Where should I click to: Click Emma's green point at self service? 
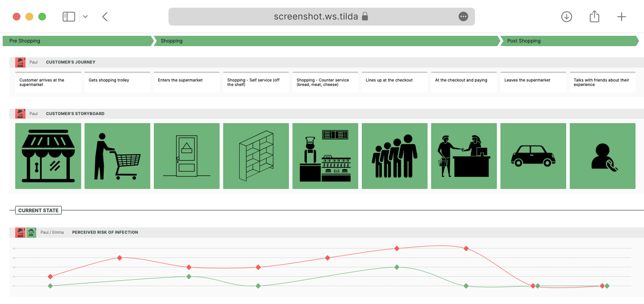click(258, 286)
